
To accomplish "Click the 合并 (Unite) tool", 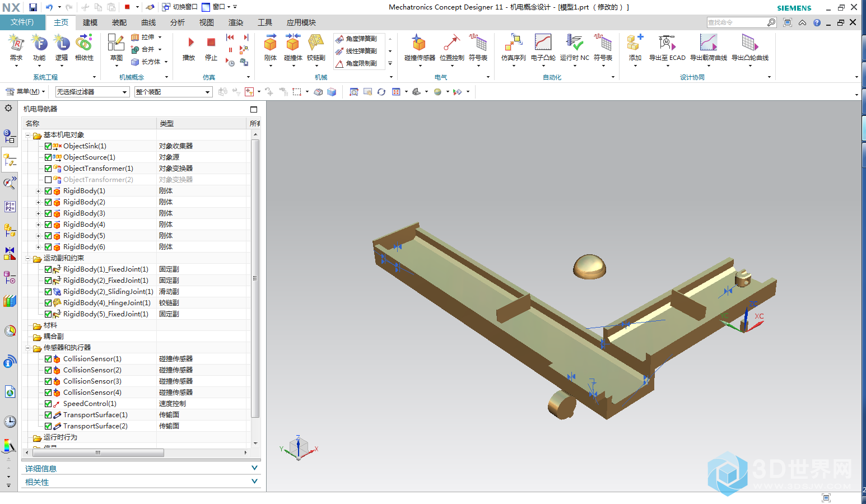I will click(x=143, y=49).
